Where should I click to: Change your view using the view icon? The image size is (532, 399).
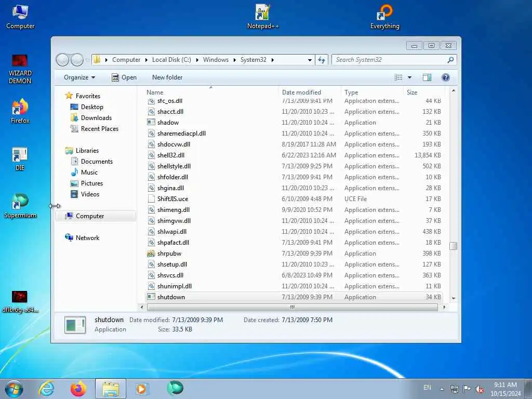point(398,78)
